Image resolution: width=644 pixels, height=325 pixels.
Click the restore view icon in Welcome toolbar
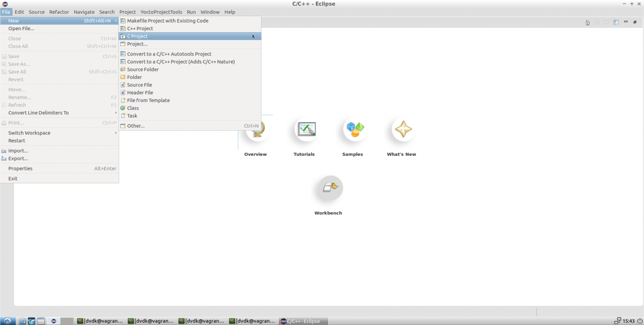(x=635, y=22)
